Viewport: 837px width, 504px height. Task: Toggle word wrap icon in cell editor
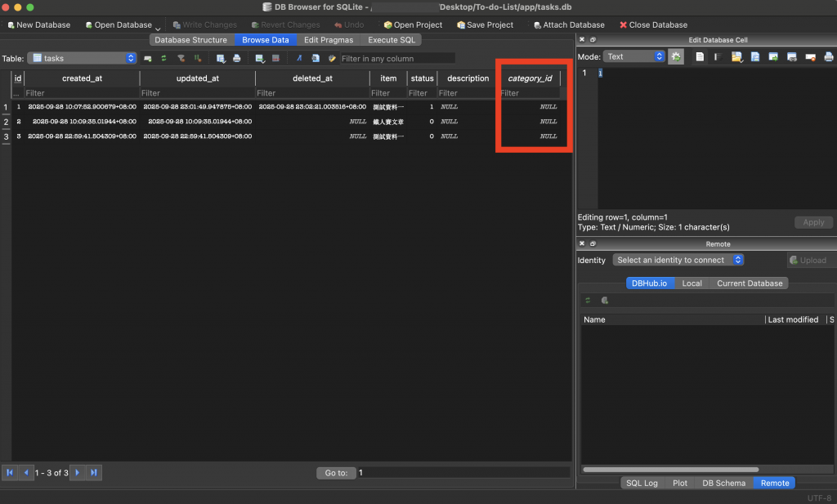pyautogui.click(x=718, y=56)
